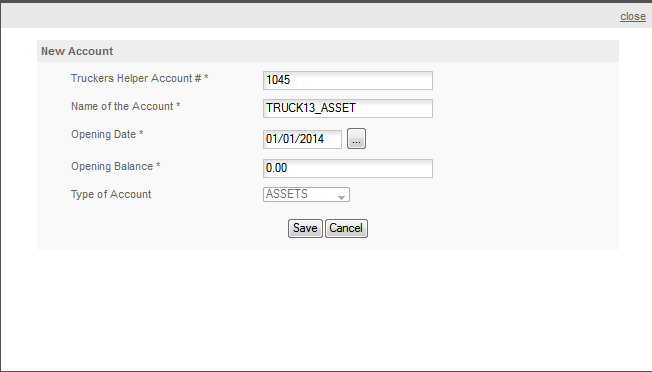
Task: Open the Opening Date calendar picker button
Action: 356,139
